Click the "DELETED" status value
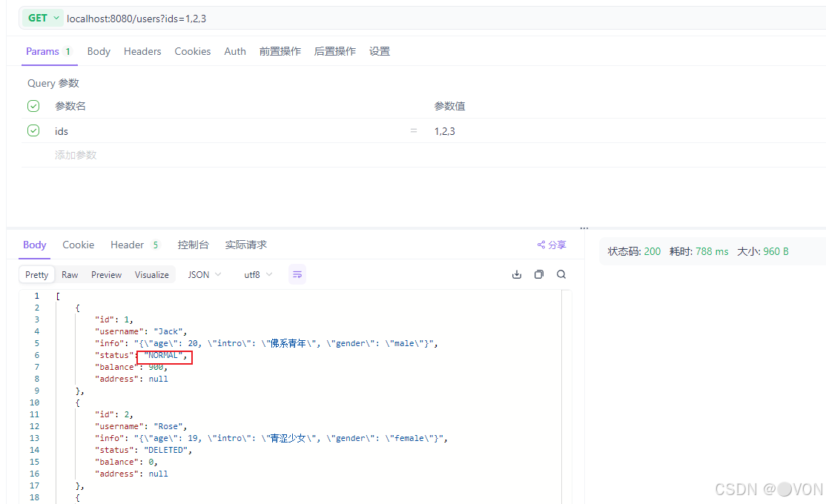 pyautogui.click(x=166, y=450)
